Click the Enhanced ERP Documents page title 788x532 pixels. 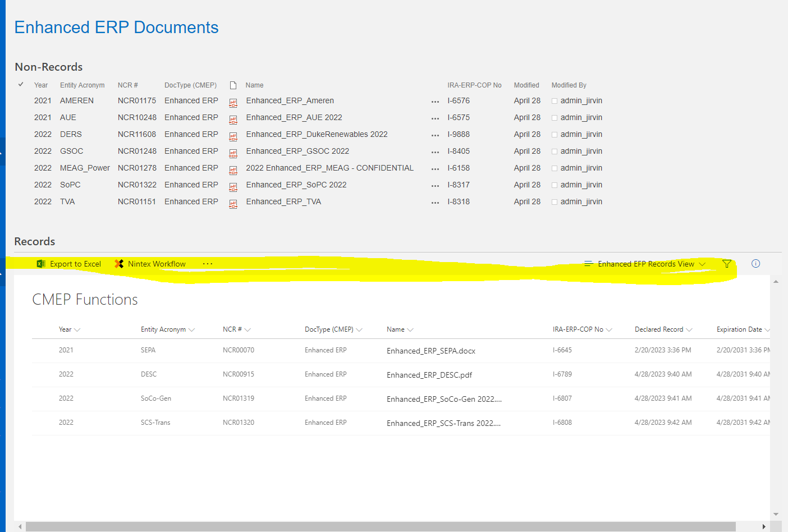click(116, 27)
